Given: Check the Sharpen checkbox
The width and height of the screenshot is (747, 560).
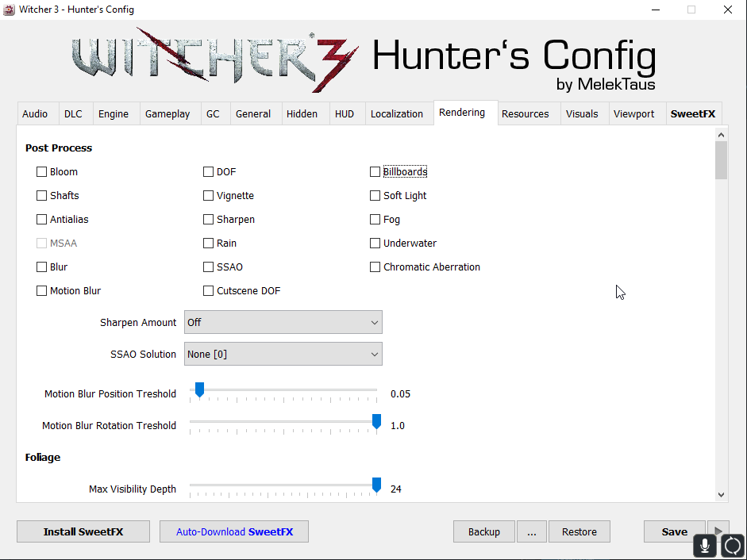Looking at the screenshot, I should (208, 220).
